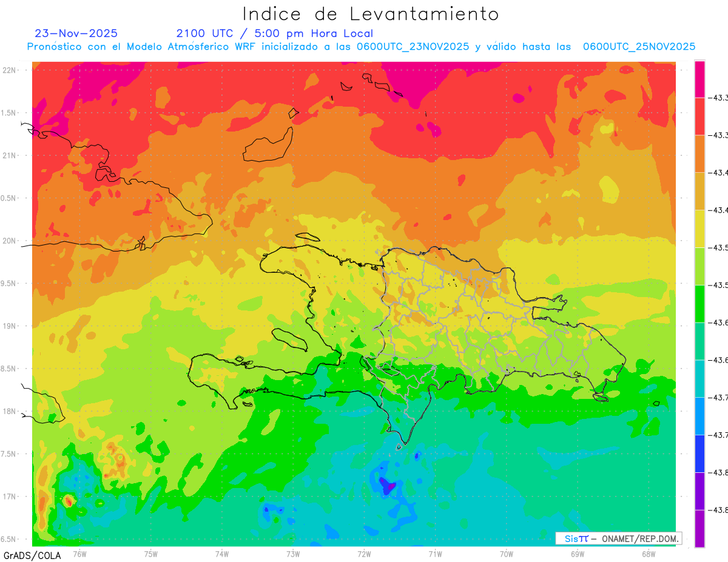Click the cyan legend color segment
The image size is (728, 562).
coord(699,379)
